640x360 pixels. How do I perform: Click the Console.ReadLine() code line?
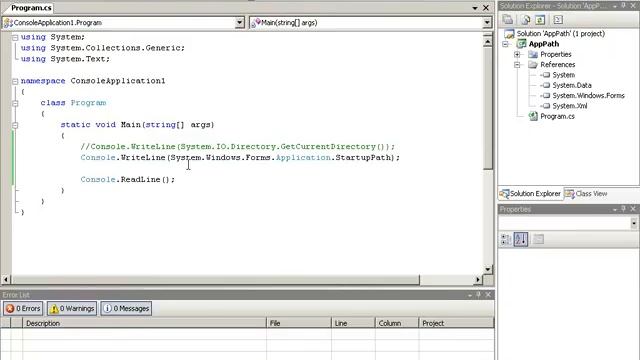tap(127, 180)
